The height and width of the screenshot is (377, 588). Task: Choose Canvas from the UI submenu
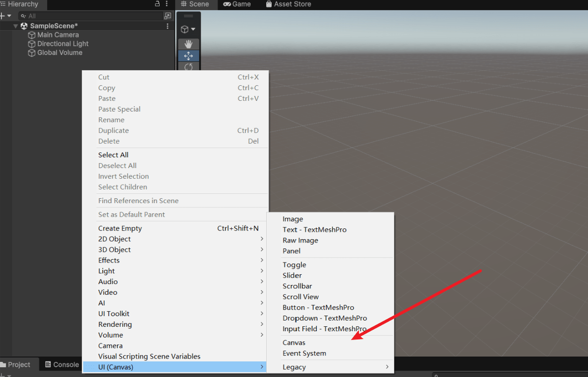click(x=294, y=343)
